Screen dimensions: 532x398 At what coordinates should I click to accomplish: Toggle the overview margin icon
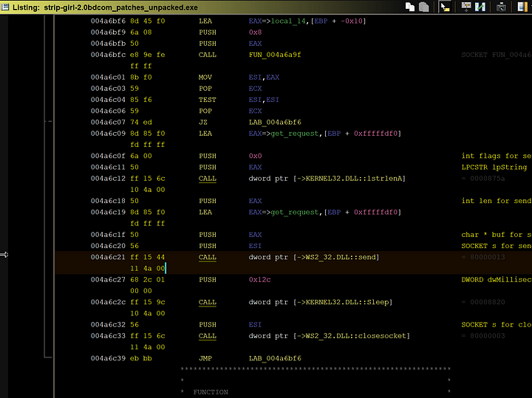[x=522, y=7]
